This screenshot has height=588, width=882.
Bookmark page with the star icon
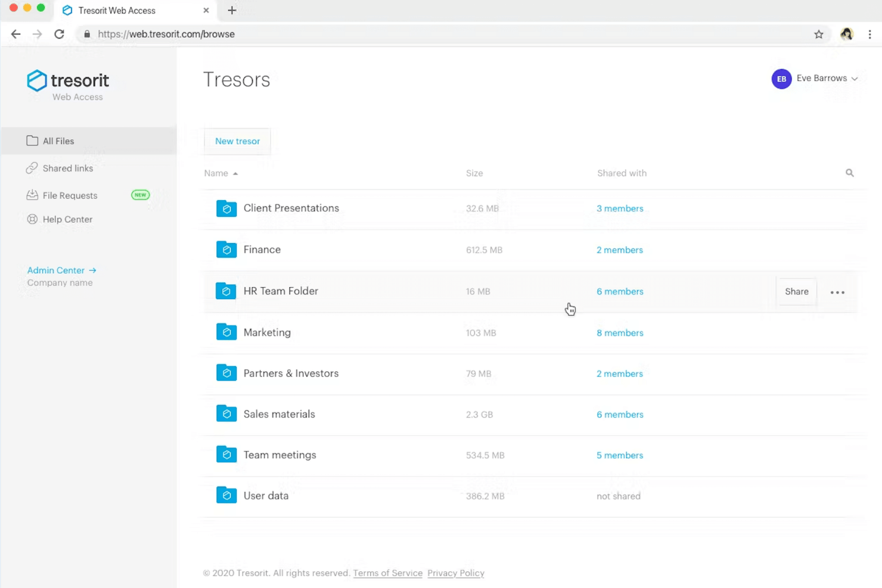point(819,35)
